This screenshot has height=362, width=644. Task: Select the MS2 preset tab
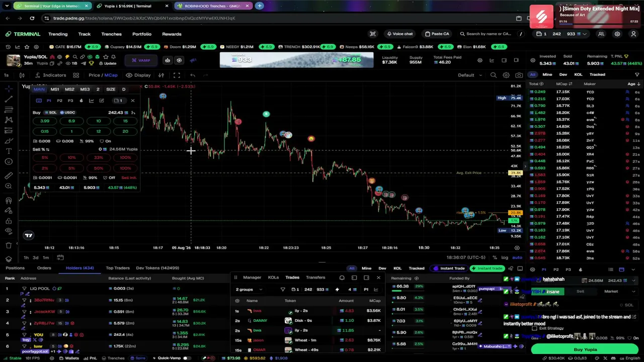tap(69, 89)
